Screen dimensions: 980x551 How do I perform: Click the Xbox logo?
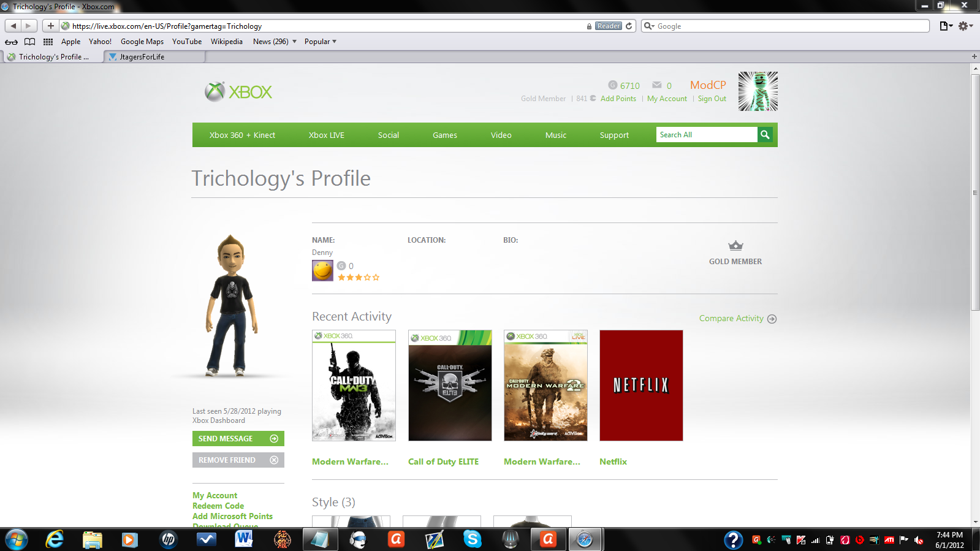click(x=238, y=92)
